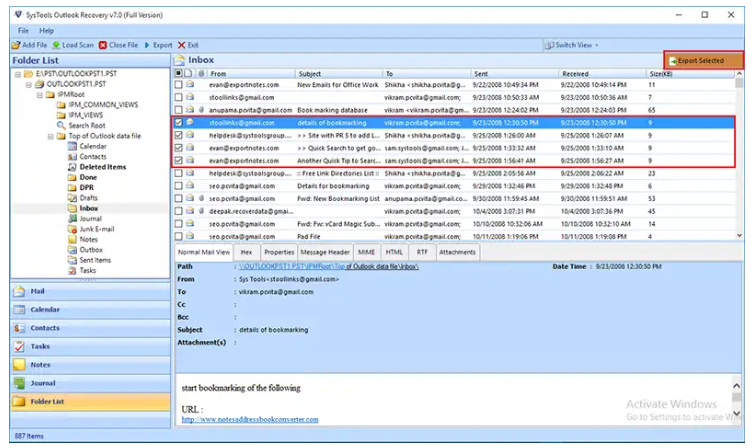Click the email list scroll down arrow
This screenshot has height=448, width=755.
click(739, 236)
